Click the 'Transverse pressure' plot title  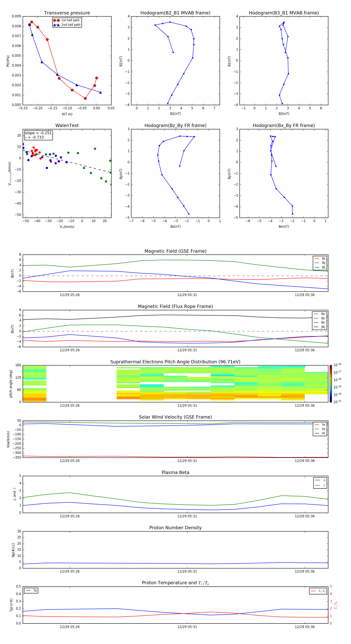pos(67,13)
